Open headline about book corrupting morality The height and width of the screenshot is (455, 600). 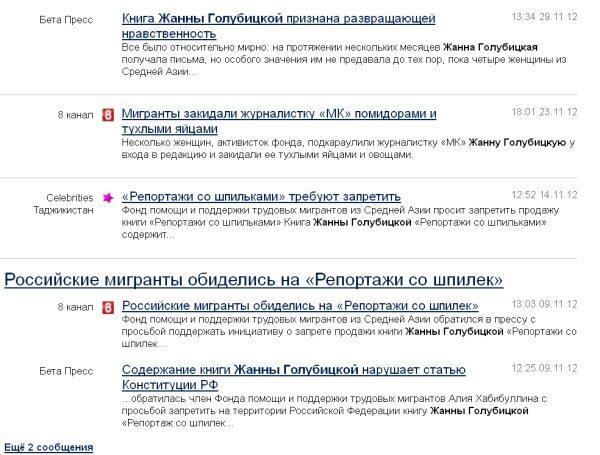(278, 26)
